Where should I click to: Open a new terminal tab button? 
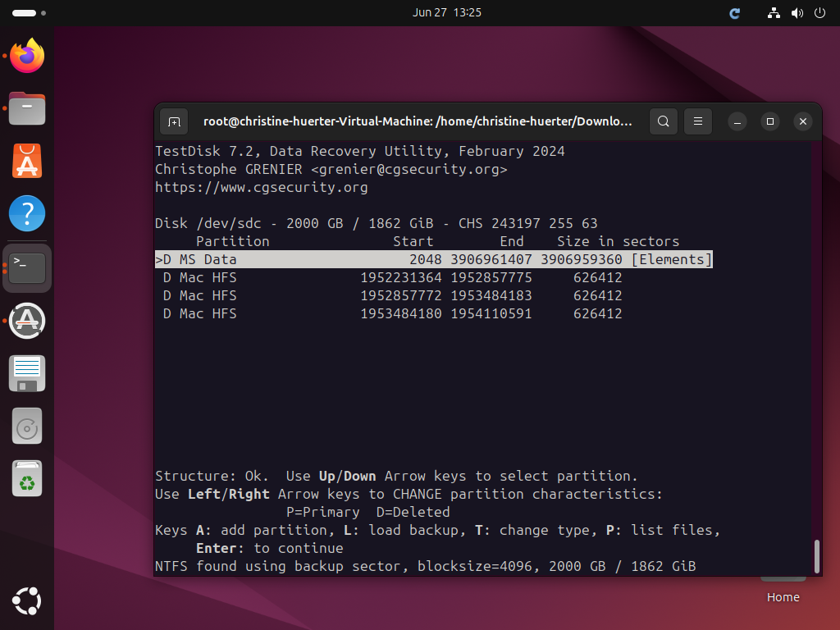pyautogui.click(x=174, y=121)
